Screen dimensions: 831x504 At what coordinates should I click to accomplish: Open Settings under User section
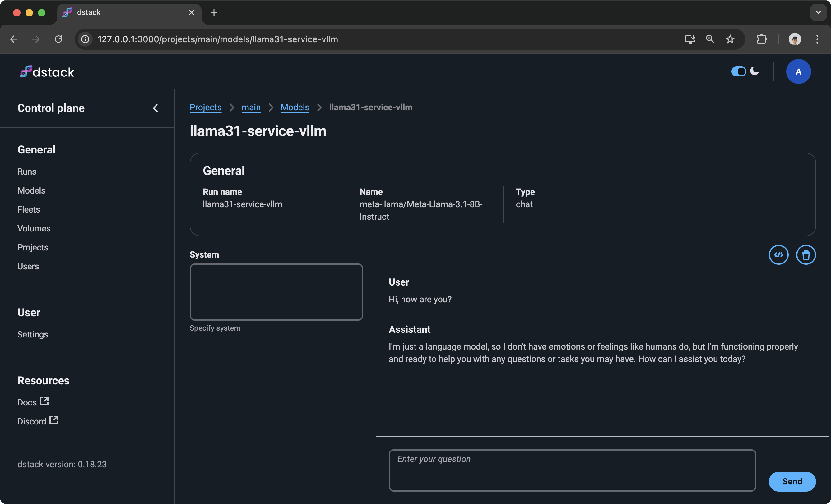click(x=33, y=334)
